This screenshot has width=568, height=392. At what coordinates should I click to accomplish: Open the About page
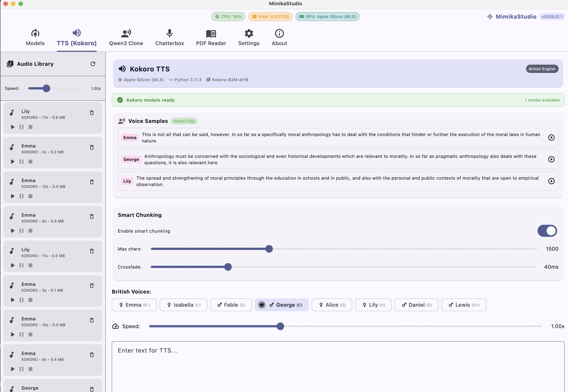coord(279,37)
